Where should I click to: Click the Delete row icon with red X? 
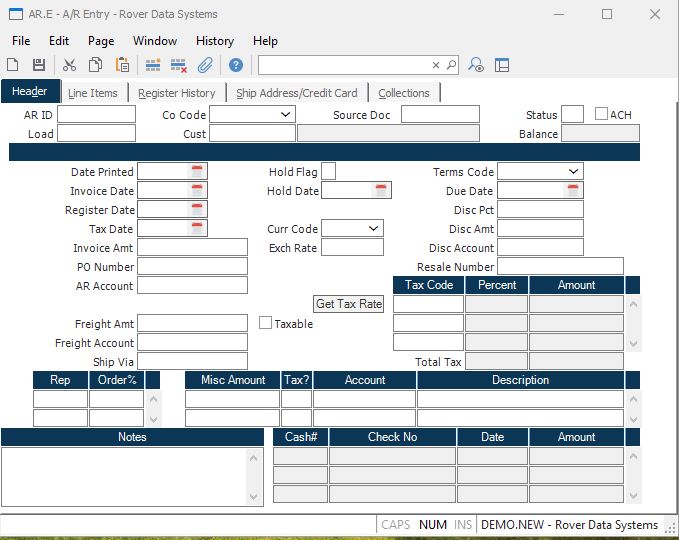(x=179, y=65)
